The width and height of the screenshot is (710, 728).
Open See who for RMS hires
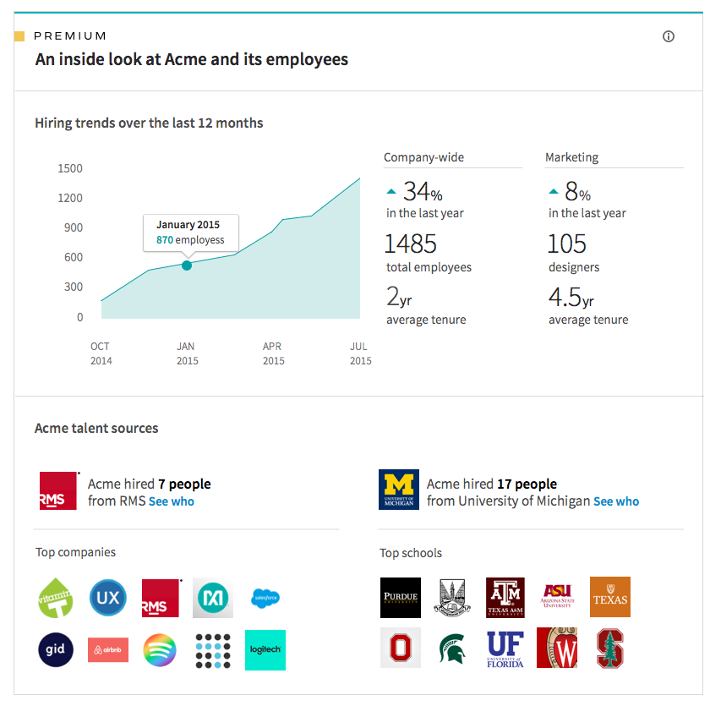point(172,501)
